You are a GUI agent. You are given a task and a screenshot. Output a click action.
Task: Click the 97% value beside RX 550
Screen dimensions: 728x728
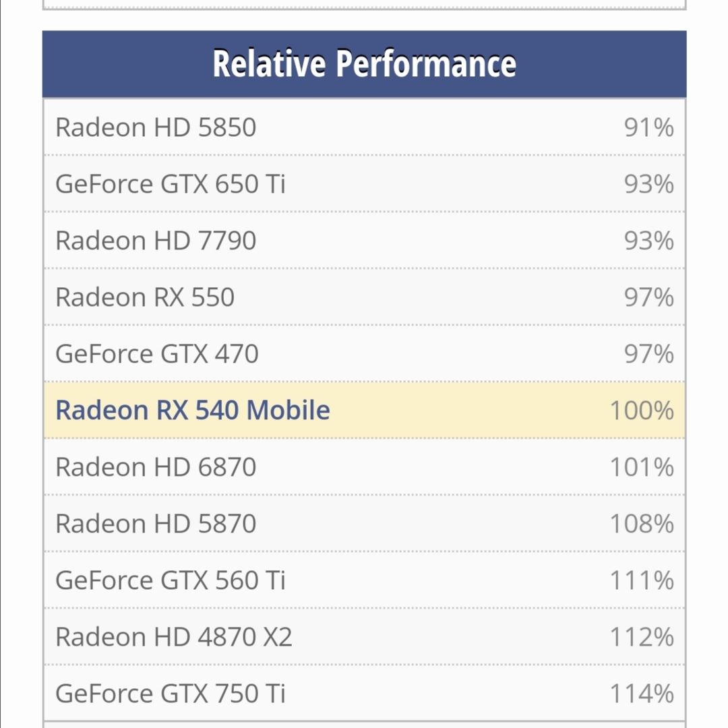click(648, 297)
